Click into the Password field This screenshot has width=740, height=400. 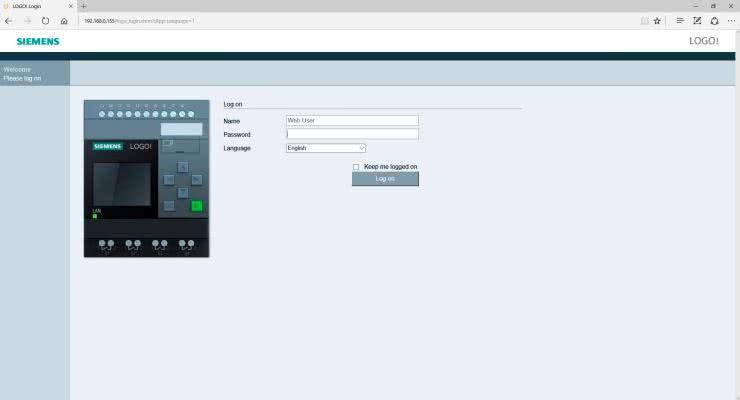click(352, 134)
